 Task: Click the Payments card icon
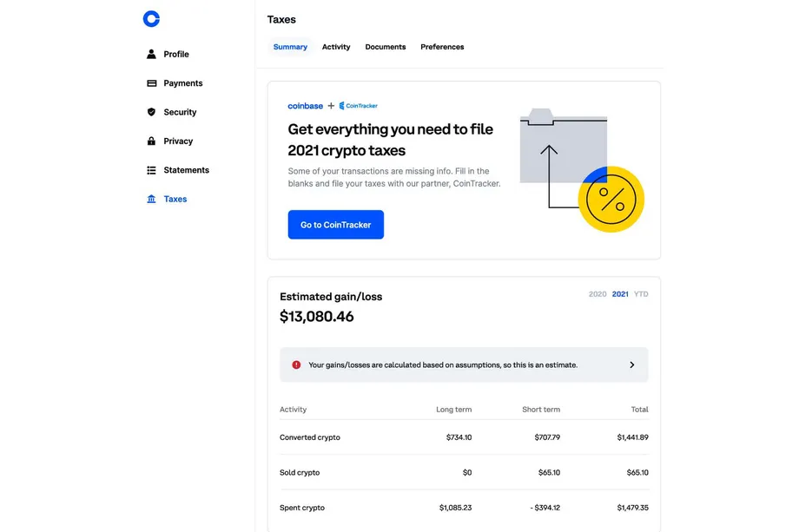[151, 83]
